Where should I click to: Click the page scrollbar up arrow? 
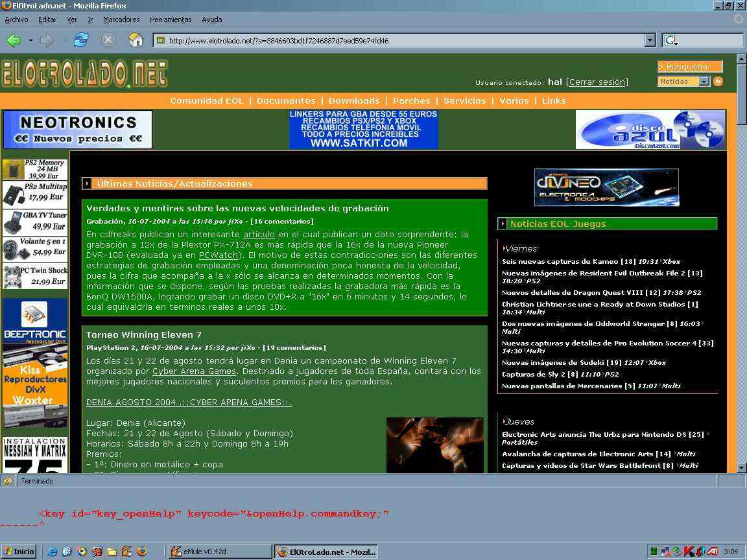(x=741, y=59)
